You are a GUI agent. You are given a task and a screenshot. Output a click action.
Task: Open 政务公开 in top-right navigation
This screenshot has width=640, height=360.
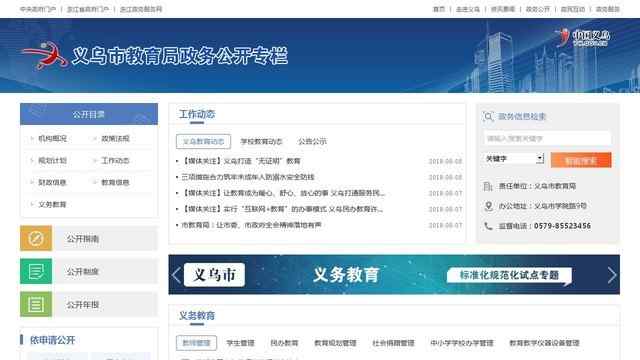coord(538,9)
